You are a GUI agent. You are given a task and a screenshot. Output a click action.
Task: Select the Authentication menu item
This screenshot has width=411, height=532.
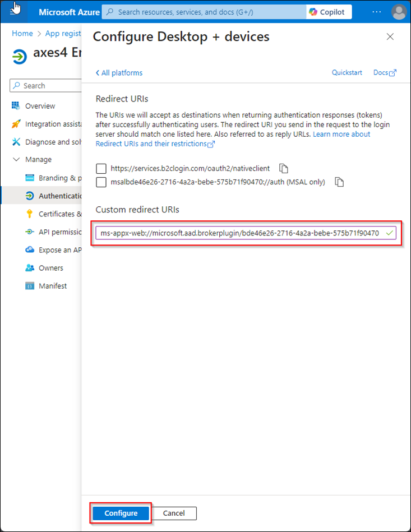(41, 196)
